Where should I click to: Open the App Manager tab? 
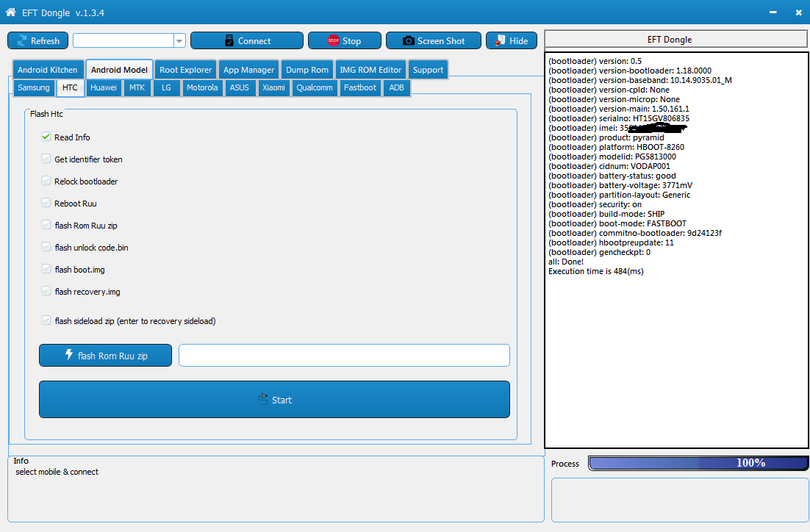pos(249,70)
